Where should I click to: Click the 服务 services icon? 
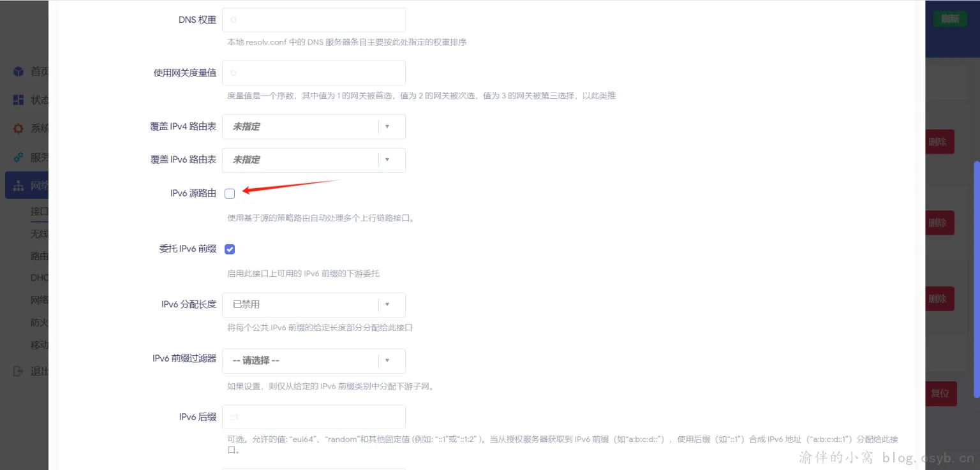pos(19,157)
